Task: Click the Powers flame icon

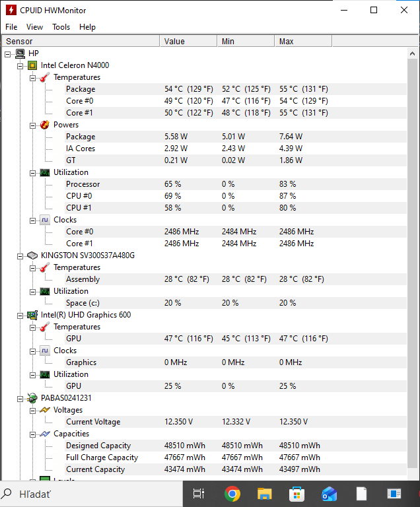Action: (44, 125)
